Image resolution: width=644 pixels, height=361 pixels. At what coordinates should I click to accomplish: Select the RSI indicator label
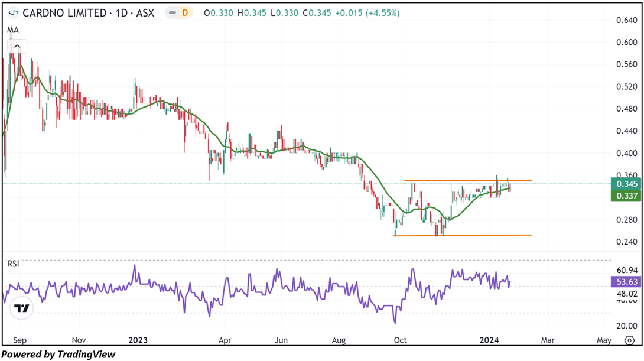click(x=13, y=264)
